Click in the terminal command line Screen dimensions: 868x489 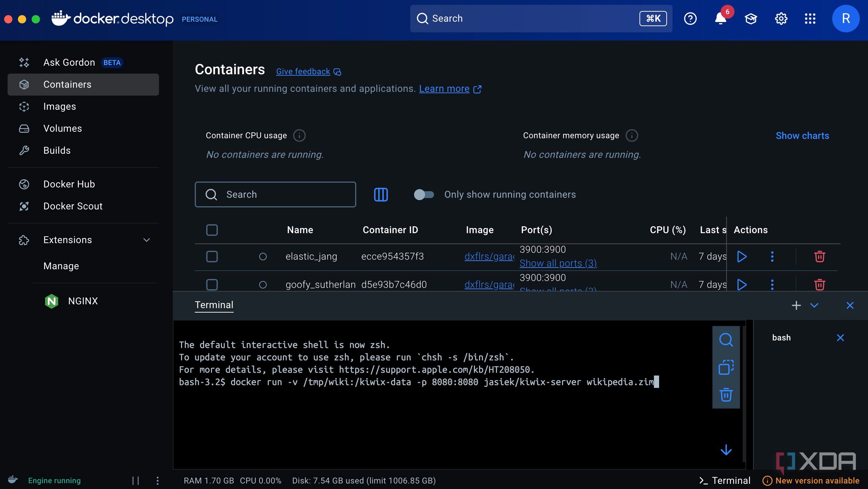coord(419,382)
